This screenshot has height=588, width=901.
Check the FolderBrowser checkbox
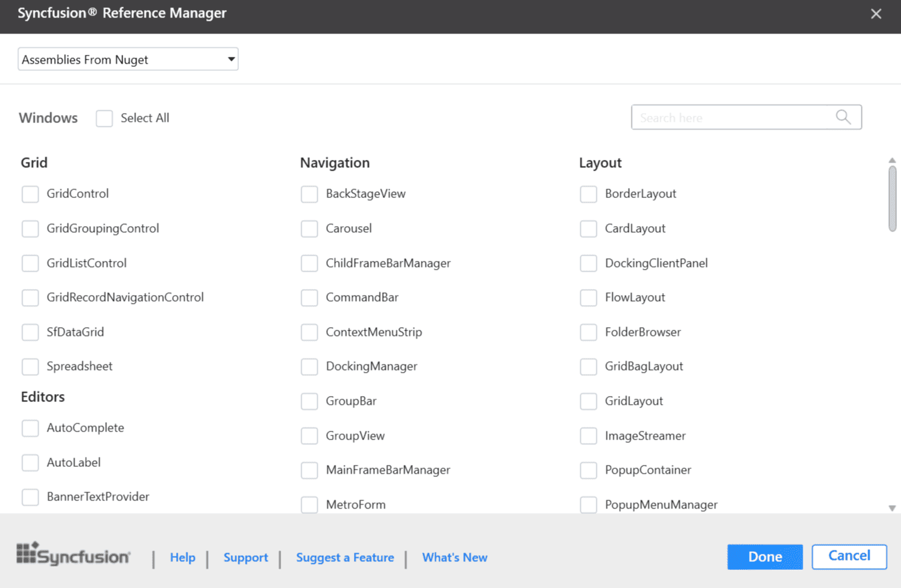(588, 332)
